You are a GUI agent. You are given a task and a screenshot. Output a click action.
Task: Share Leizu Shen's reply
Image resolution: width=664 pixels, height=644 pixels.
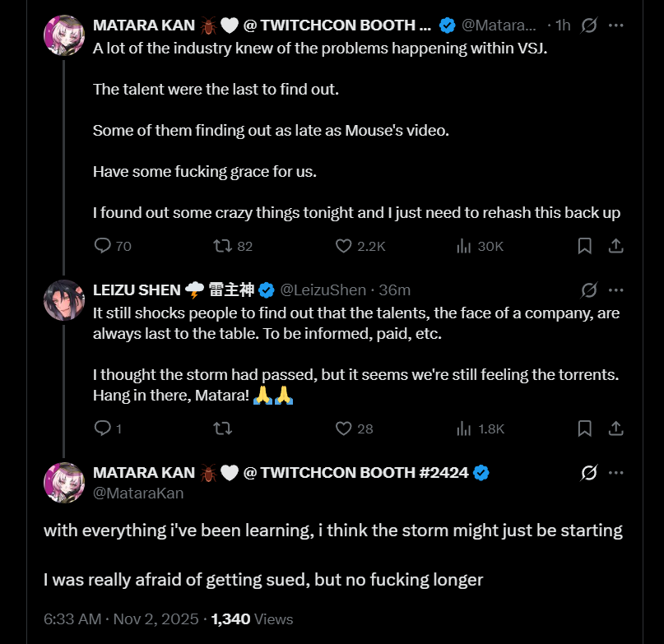[x=615, y=429]
